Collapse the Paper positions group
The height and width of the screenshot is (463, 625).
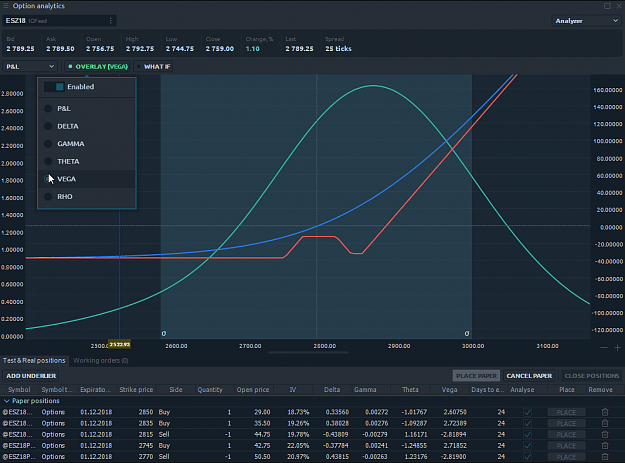(7, 401)
